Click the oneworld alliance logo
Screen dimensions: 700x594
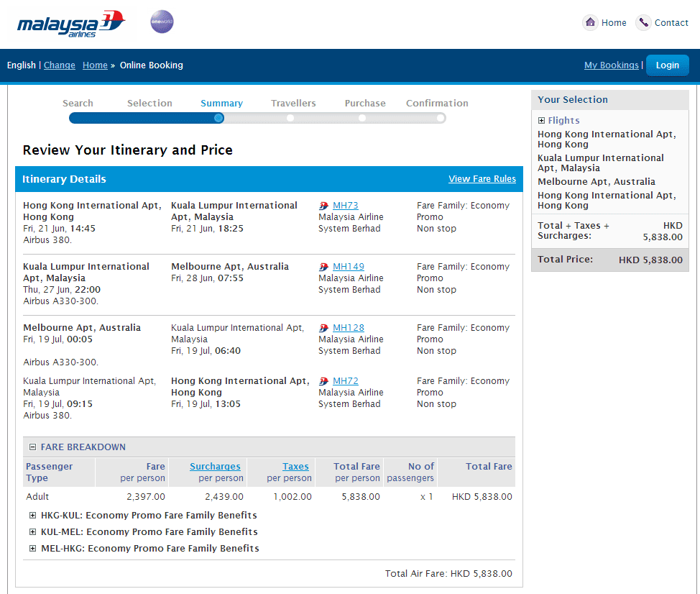click(162, 22)
